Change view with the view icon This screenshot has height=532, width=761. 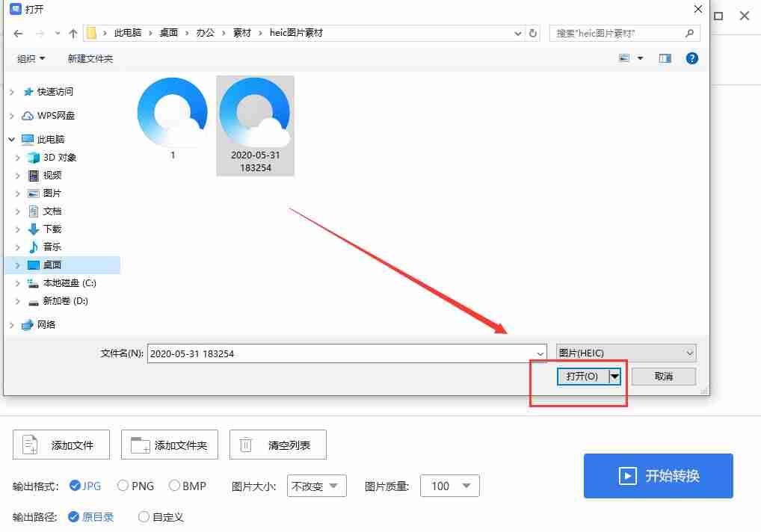(624, 58)
